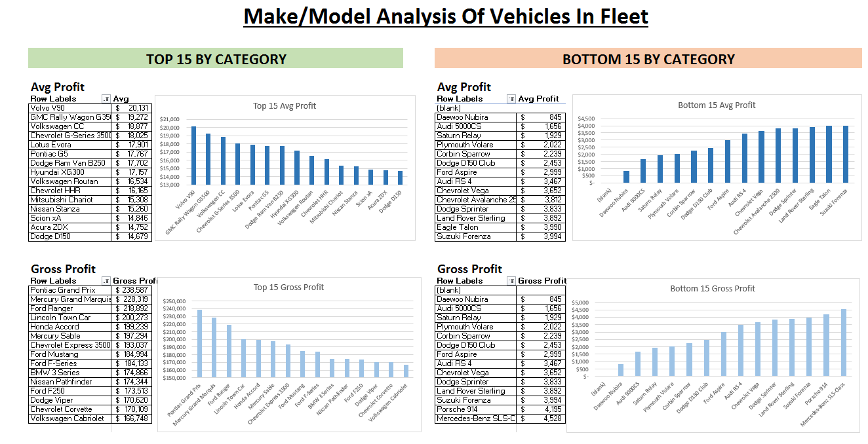
Task: Click the Hyundai XG300 table cell
Action: click(70, 172)
